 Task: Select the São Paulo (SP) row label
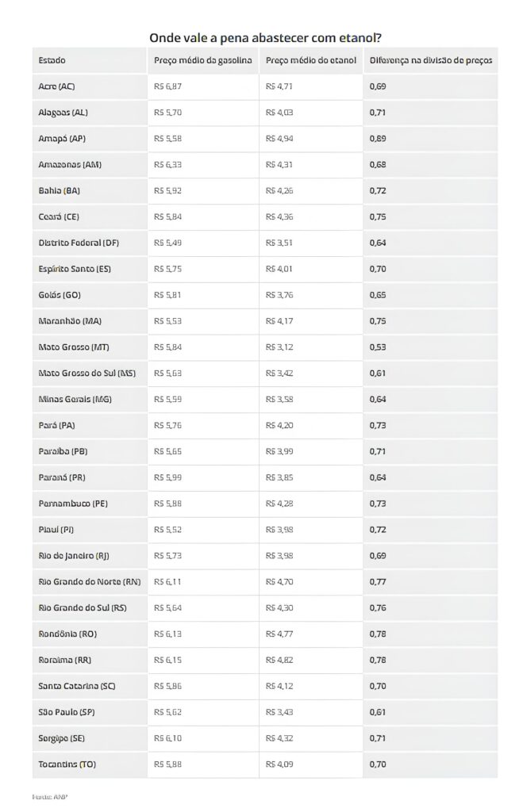click(66, 712)
